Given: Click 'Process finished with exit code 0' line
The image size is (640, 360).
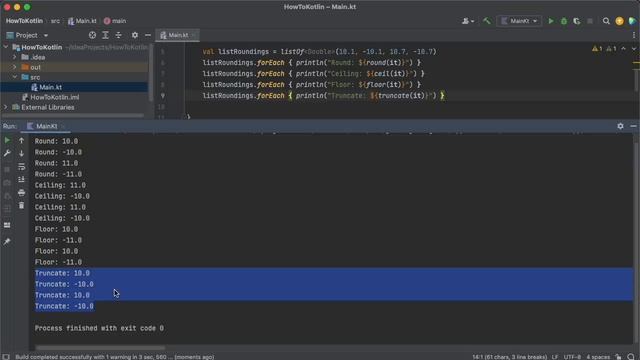Looking at the screenshot, I should [x=99, y=328].
